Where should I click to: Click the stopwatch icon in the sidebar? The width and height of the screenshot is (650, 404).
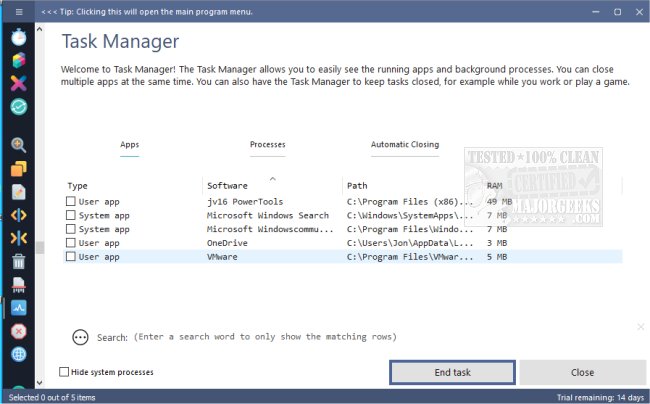coord(19,36)
